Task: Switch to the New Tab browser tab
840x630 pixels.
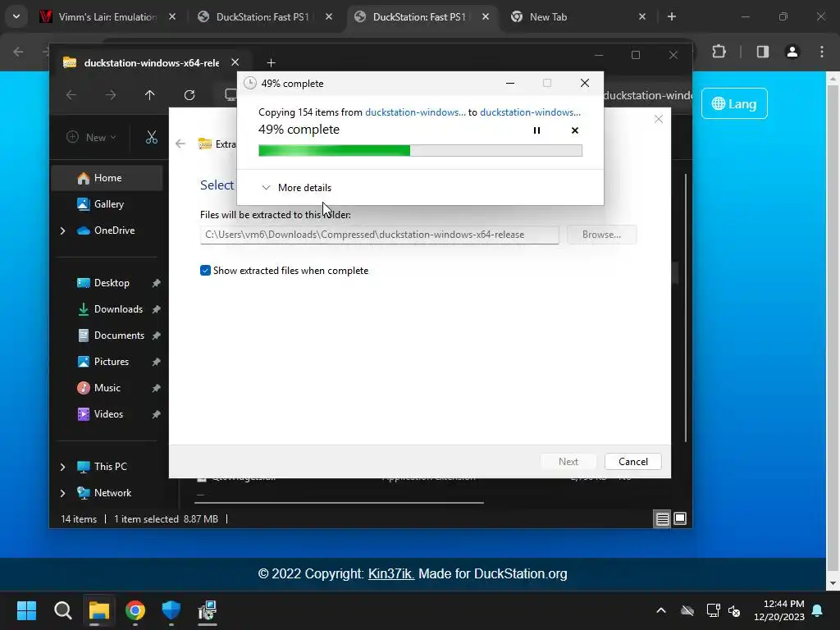Action: 577,16
